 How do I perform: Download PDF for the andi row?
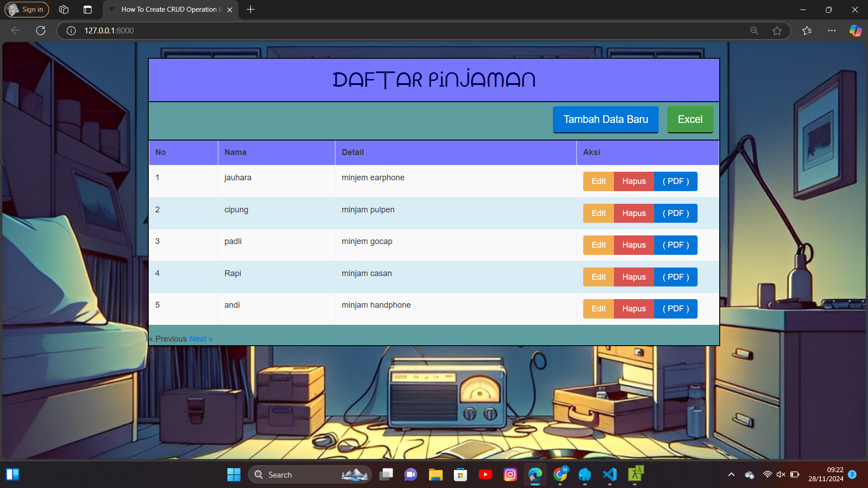click(x=675, y=309)
